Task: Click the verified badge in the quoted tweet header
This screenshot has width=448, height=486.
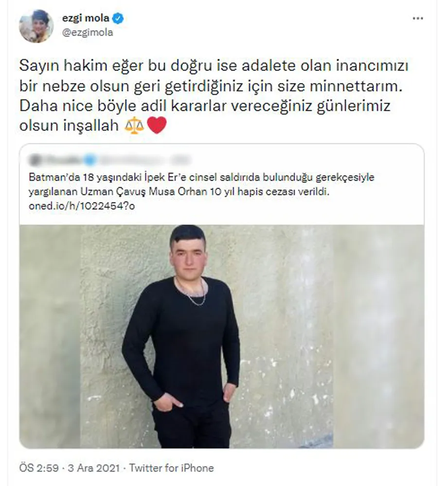Action: [x=90, y=160]
